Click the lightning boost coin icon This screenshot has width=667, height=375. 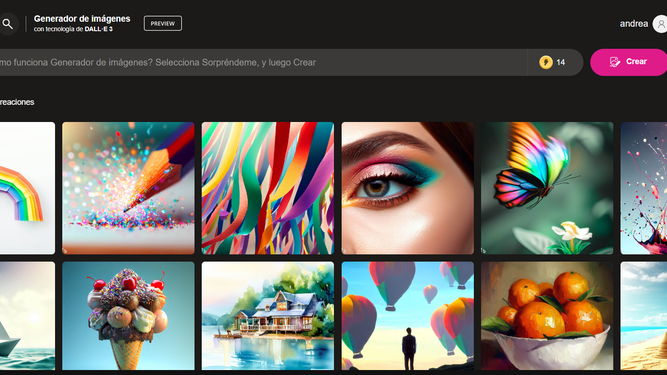(x=546, y=62)
